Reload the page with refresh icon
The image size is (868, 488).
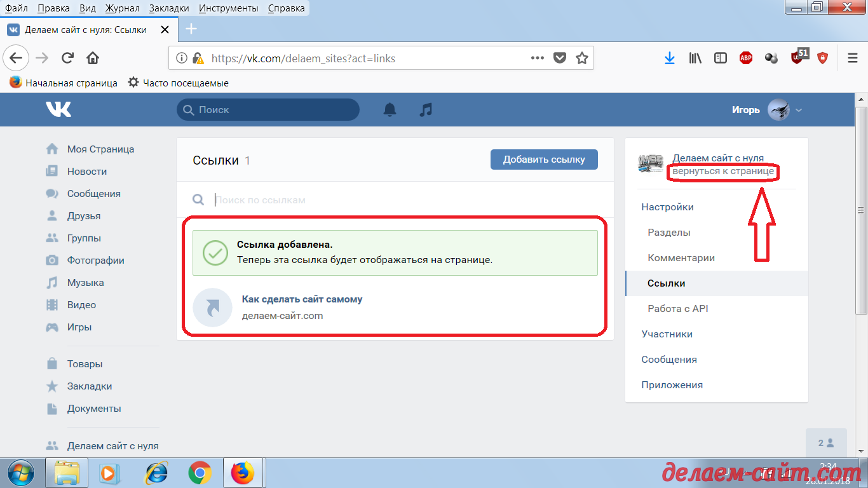click(x=67, y=58)
